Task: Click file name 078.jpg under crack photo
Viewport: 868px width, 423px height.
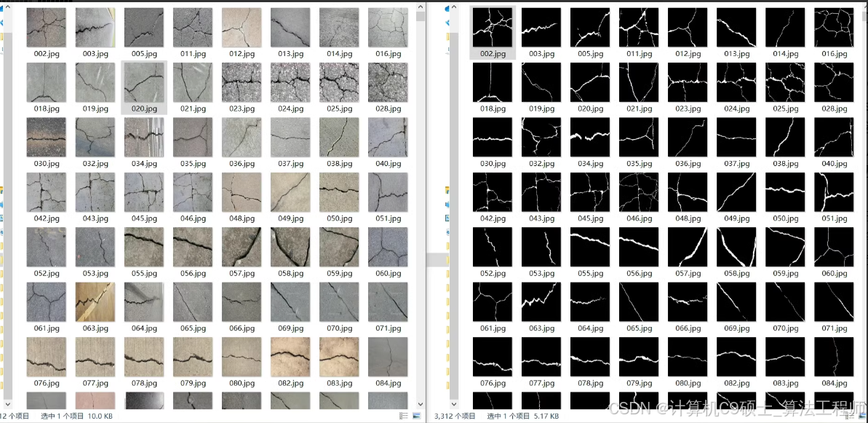Action: click(x=144, y=383)
